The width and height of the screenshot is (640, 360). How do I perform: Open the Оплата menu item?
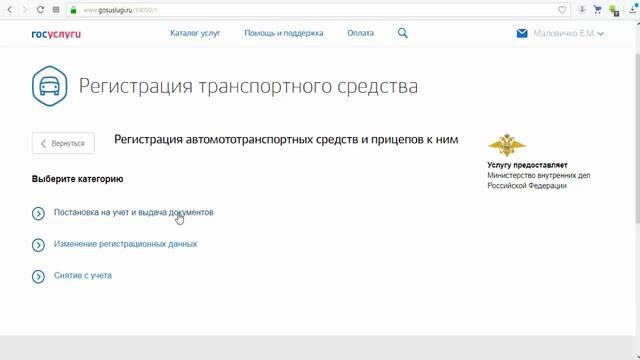[x=360, y=33]
